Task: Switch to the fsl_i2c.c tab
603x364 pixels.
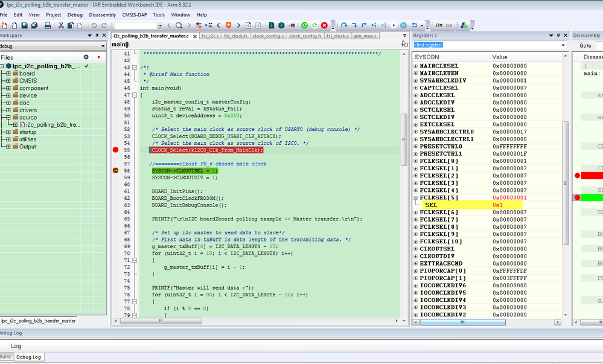Action: 210,36
